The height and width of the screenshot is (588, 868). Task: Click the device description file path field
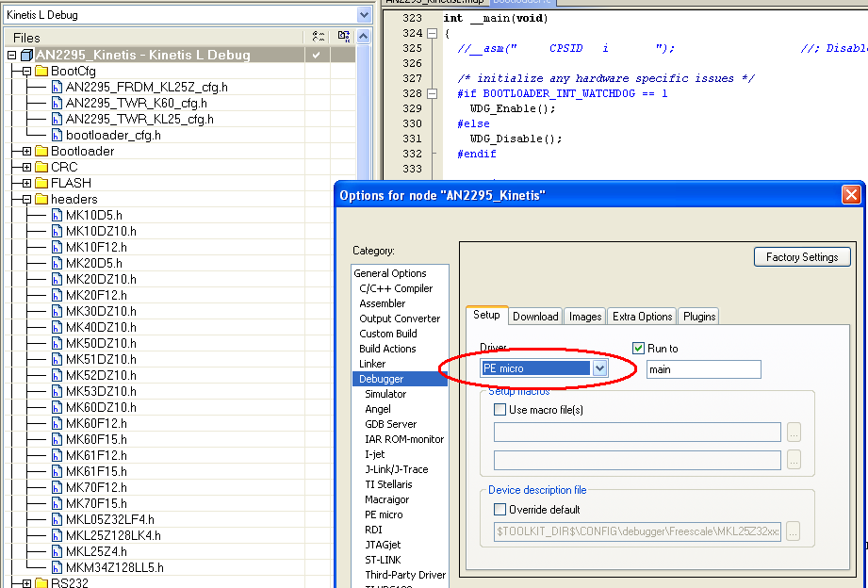click(637, 531)
